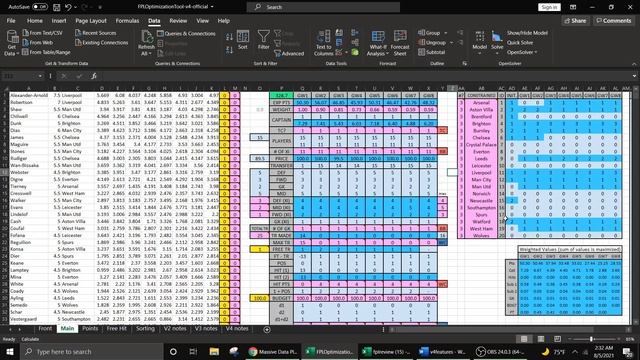Adjust the zoom slider

coord(591,339)
